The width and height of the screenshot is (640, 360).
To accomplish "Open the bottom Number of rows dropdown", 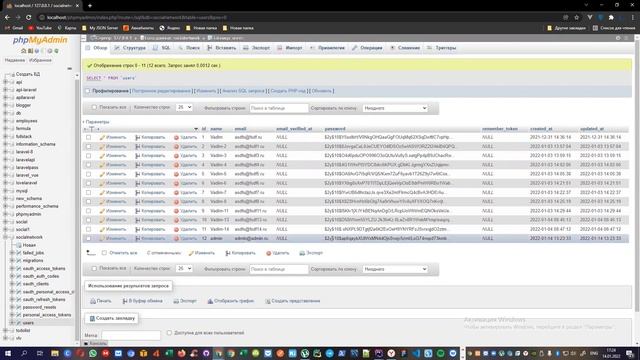I will 184,269.
